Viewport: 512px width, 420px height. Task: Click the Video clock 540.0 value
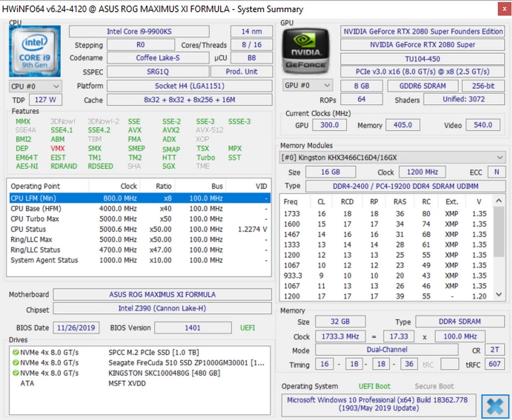(x=483, y=125)
